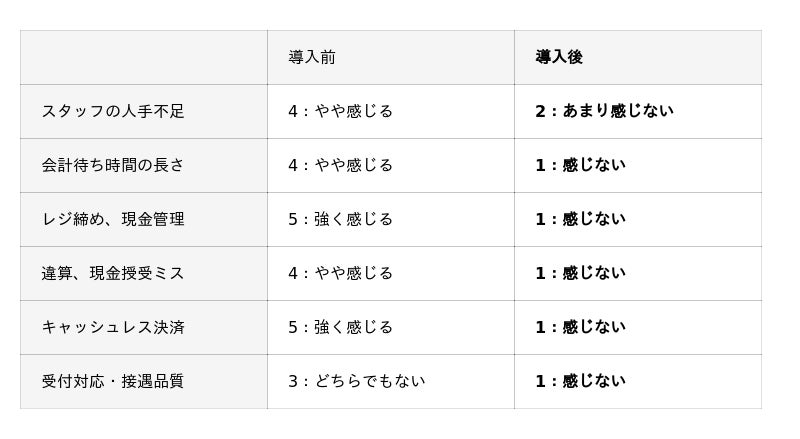Click 5：強く感じる in レジ締め row
The height and width of the screenshot is (439, 800).
340,219
